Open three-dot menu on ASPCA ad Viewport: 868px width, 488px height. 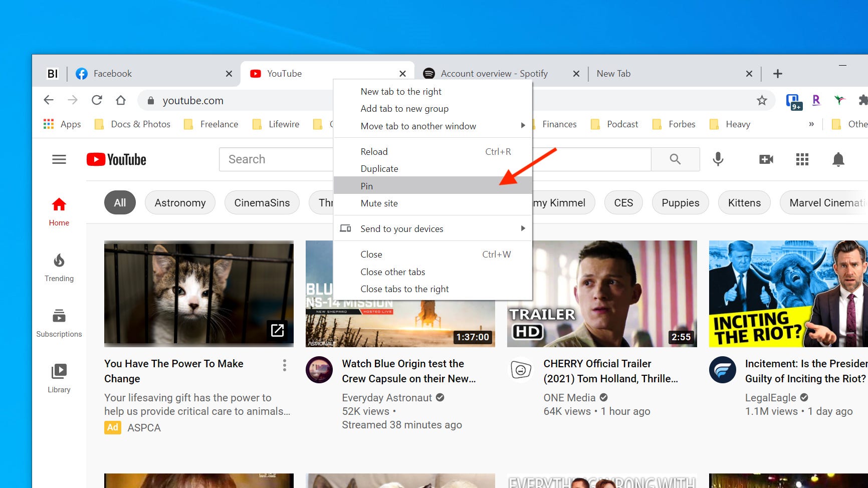tap(284, 365)
